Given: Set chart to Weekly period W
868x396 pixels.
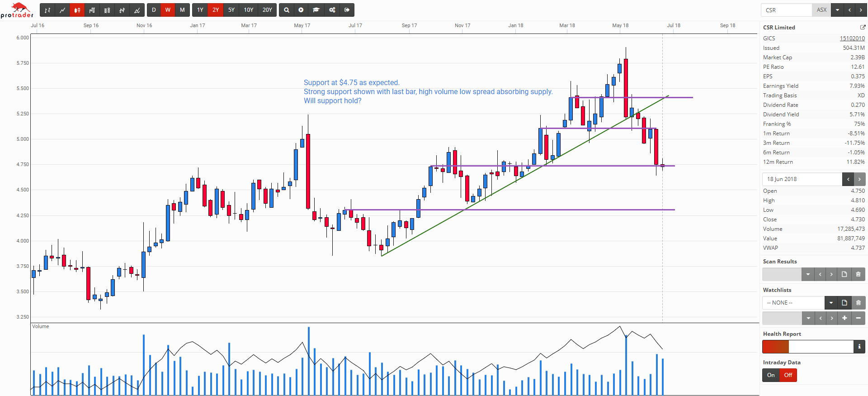Looking at the screenshot, I should tap(168, 10).
